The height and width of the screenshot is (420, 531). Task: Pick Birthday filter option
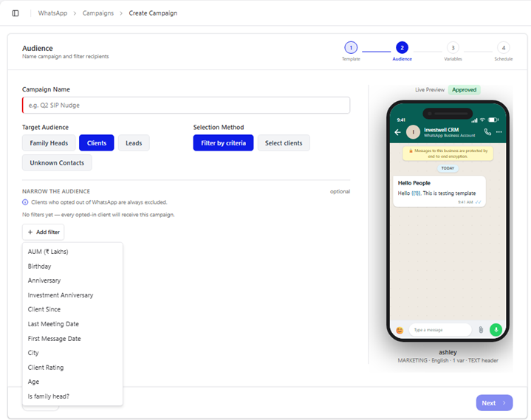tap(72, 266)
